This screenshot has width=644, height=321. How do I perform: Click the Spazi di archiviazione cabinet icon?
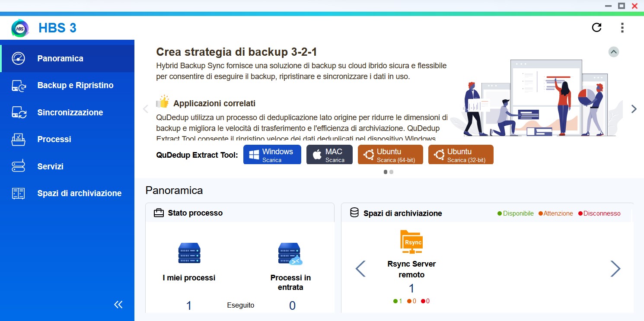19,193
